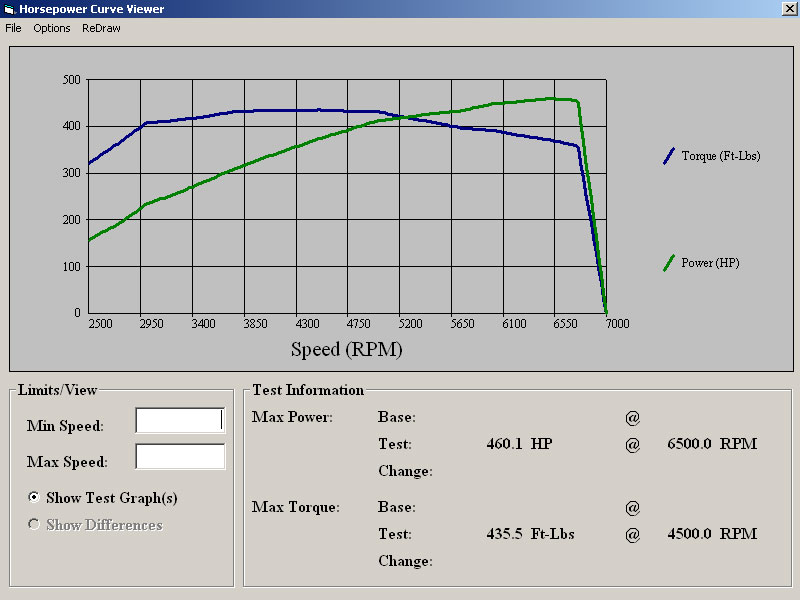Click the Min Speed input field
800x600 pixels.
[x=180, y=420]
